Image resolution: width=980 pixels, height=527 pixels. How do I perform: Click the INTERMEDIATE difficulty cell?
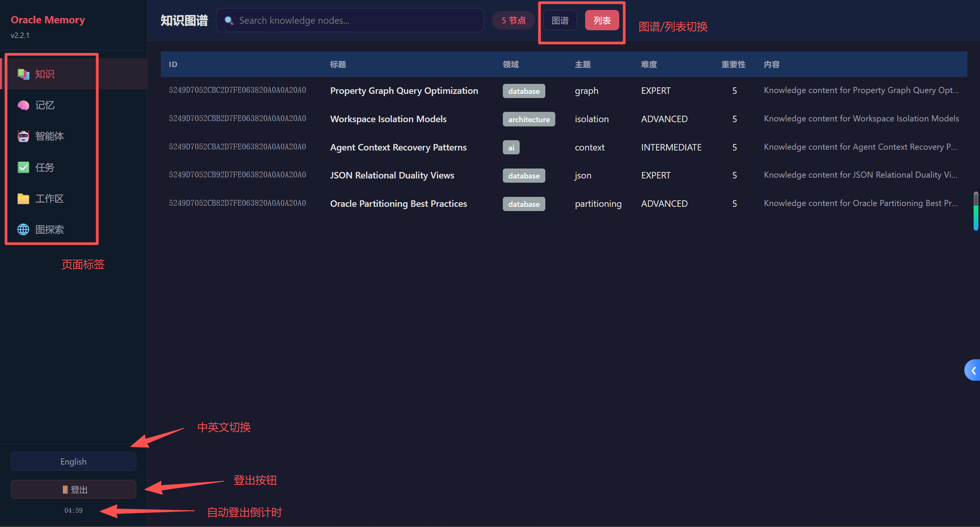pyautogui.click(x=671, y=147)
